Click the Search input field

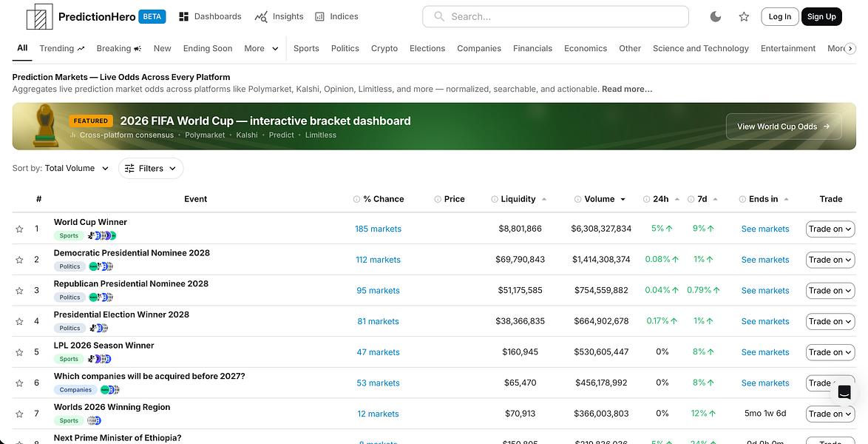click(x=555, y=16)
